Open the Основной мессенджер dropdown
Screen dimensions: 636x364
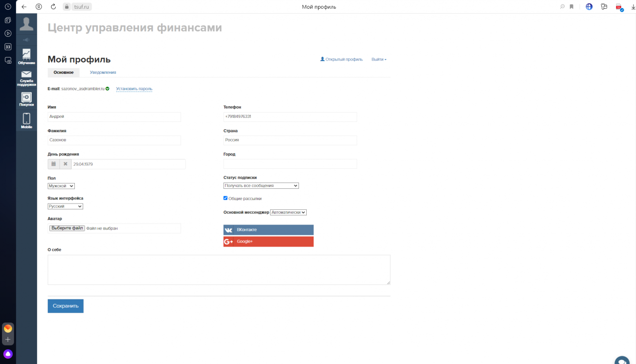click(288, 212)
